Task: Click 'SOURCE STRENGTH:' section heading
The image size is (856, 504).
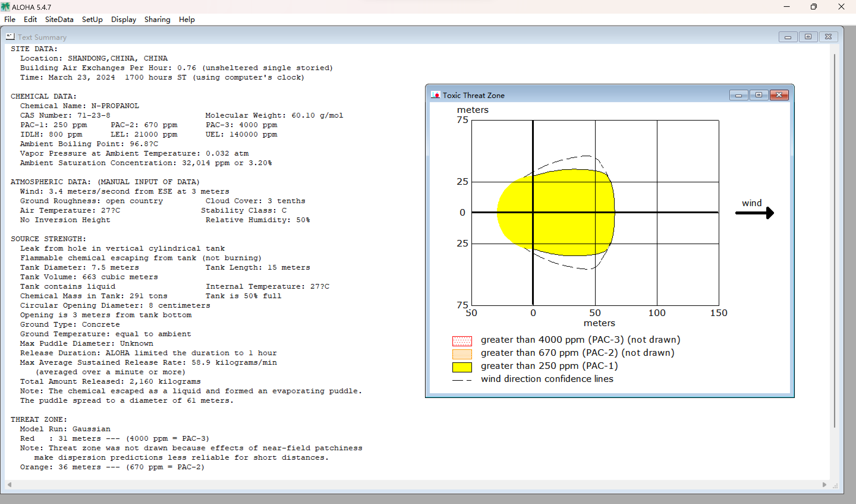Action: coord(48,239)
